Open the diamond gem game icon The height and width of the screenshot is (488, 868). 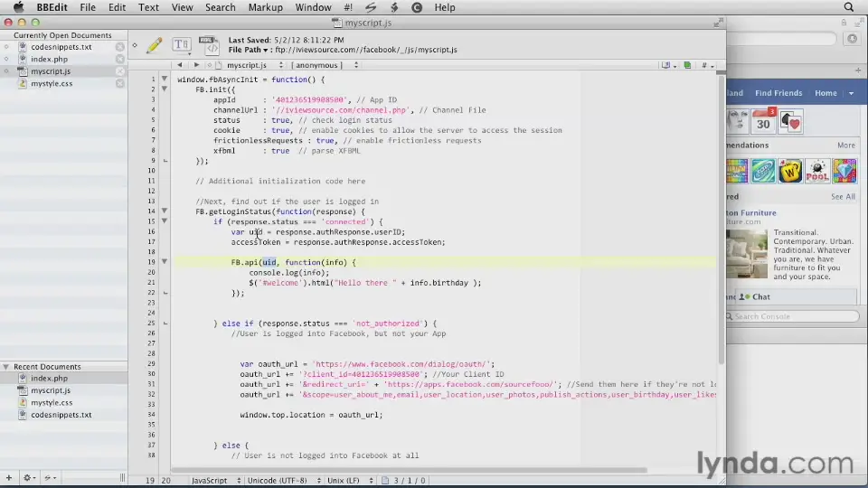click(x=844, y=171)
